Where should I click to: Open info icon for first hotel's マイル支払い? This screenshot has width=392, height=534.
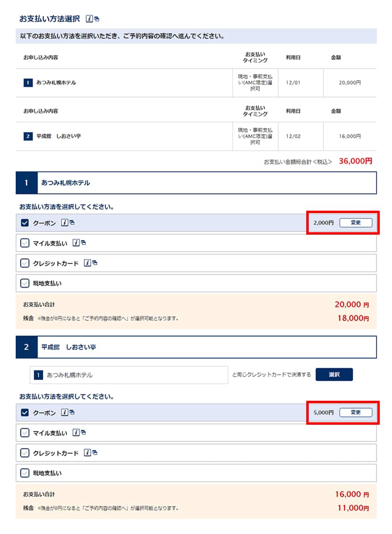point(76,243)
